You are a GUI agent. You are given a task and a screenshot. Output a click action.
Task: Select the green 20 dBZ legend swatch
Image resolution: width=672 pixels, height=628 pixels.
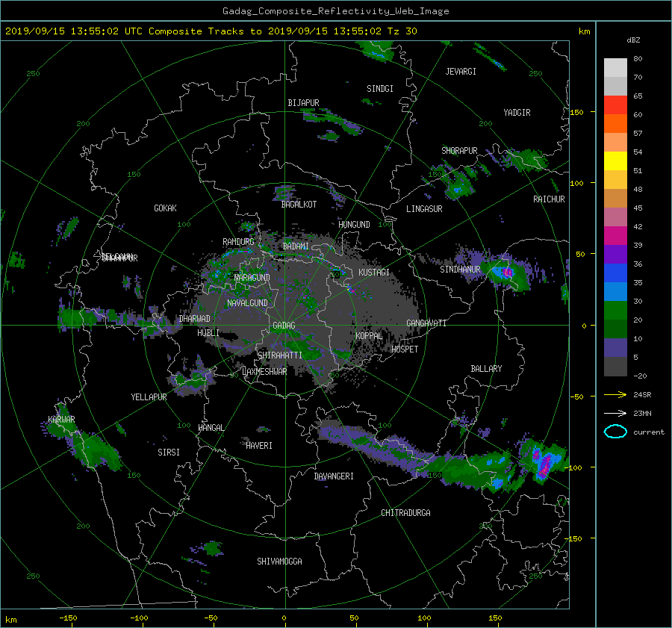[x=615, y=311]
